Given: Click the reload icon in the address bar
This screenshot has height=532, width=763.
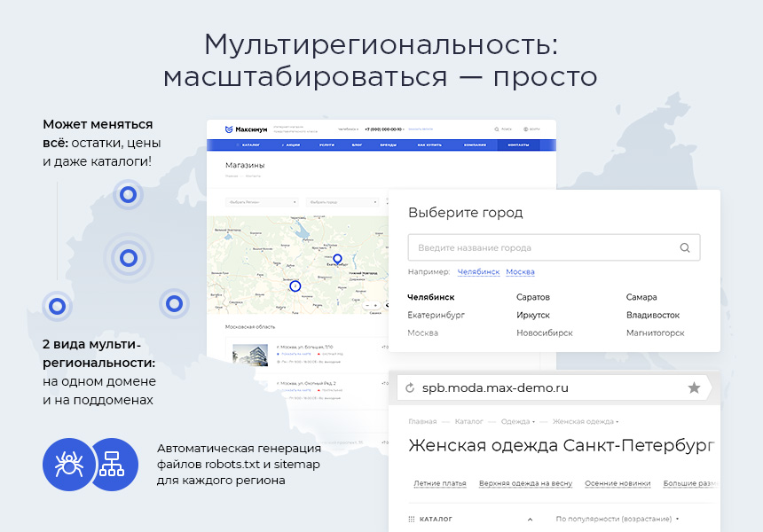Looking at the screenshot, I should (x=409, y=388).
